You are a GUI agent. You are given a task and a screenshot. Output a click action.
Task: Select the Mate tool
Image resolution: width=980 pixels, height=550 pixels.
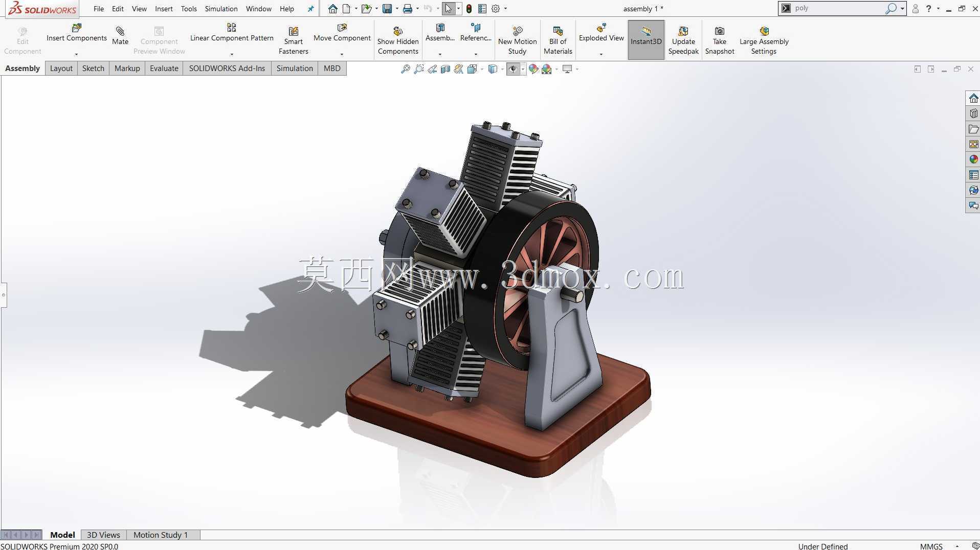coord(120,36)
